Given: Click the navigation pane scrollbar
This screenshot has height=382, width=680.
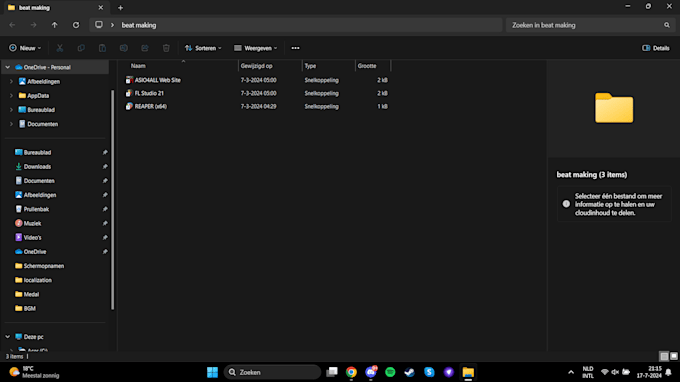Looking at the screenshot, I should (113, 199).
